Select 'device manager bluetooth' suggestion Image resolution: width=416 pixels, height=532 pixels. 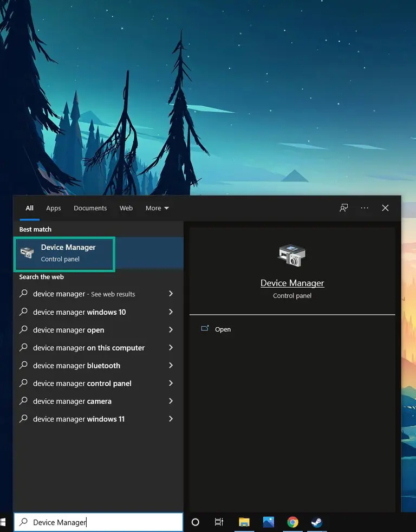(99, 365)
